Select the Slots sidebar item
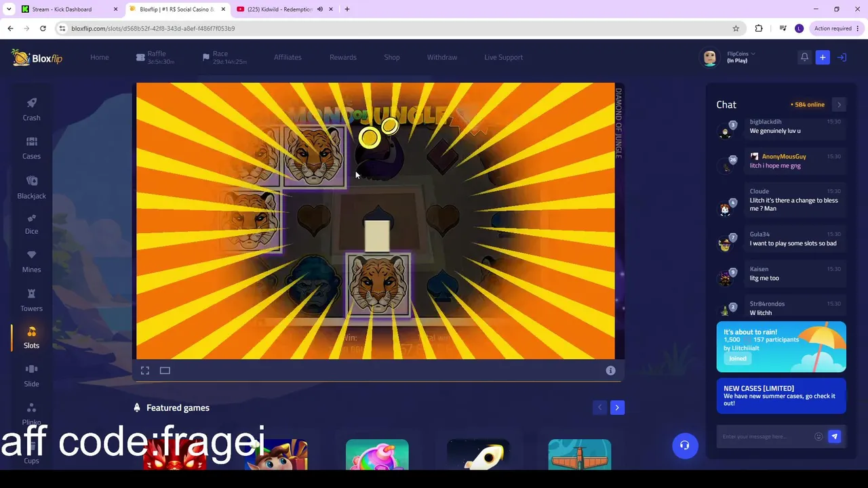Viewport: 868px width, 488px height. pos(31,337)
